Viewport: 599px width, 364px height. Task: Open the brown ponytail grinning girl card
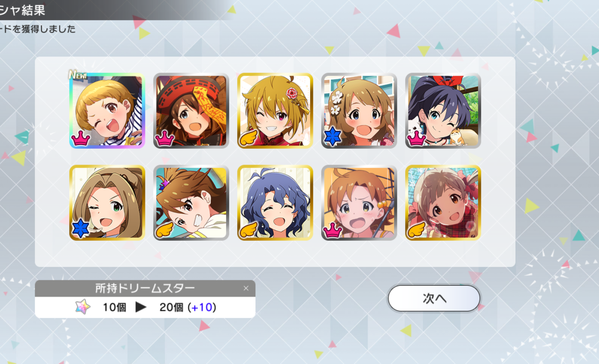point(191,203)
